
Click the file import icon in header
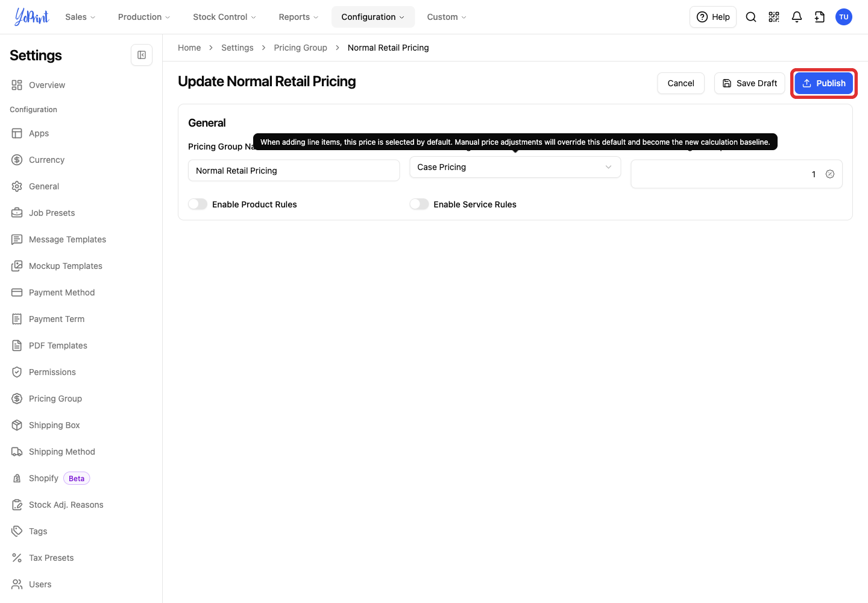click(820, 17)
